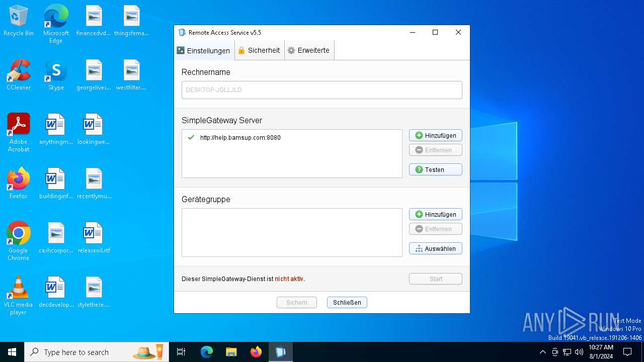Open Firefox from the taskbar
Viewport: 644px width, 362px height.
pyautogui.click(x=256, y=352)
